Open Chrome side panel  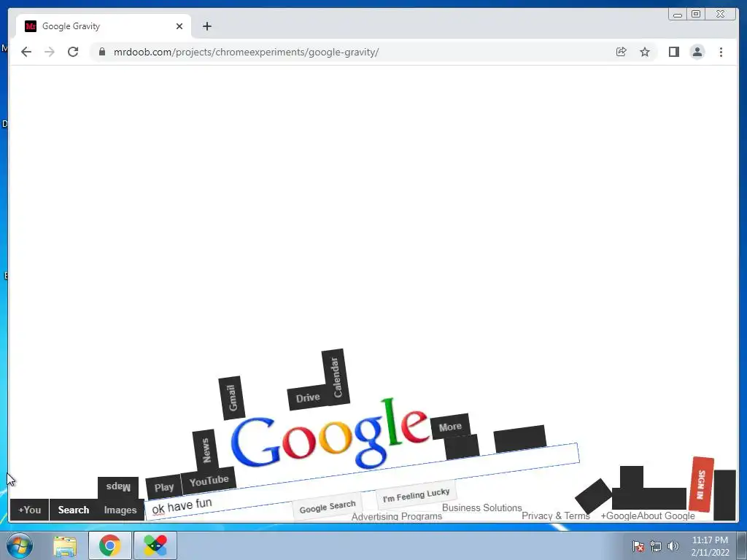pyautogui.click(x=673, y=52)
